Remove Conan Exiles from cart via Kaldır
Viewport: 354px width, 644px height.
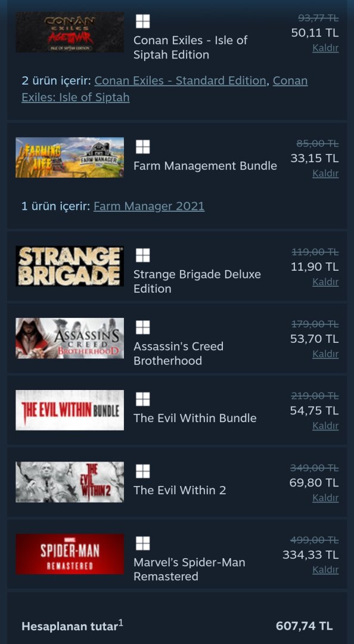(x=325, y=48)
